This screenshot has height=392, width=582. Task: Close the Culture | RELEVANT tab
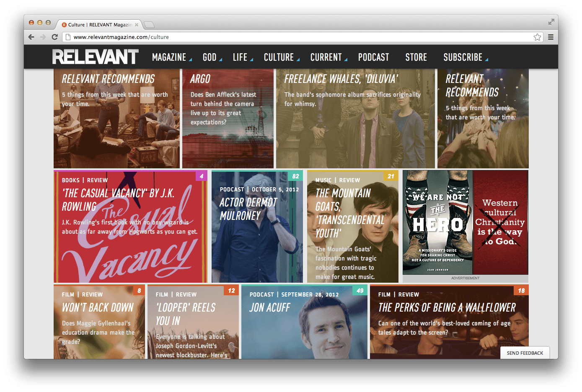coord(137,25)
